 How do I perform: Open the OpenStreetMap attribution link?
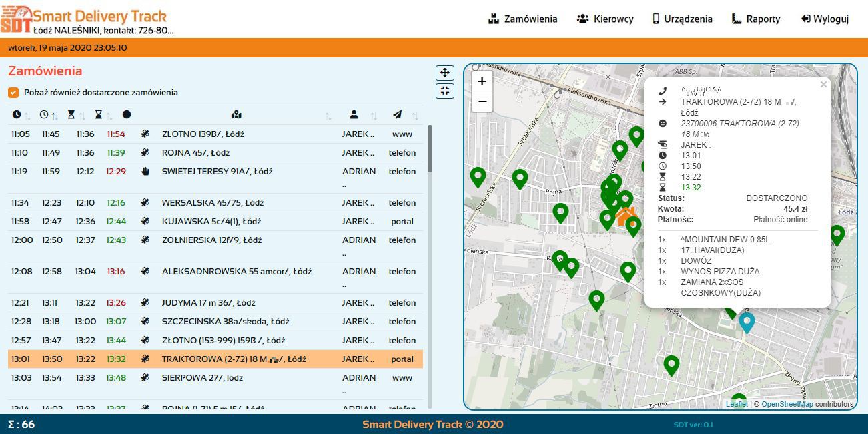(x=787, y=404)
